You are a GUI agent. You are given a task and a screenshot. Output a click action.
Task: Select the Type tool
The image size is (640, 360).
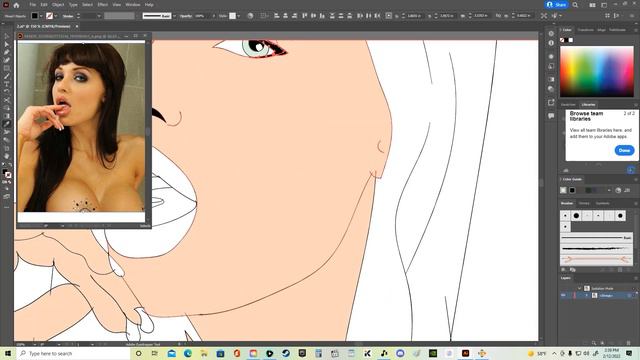pos(7,84)
